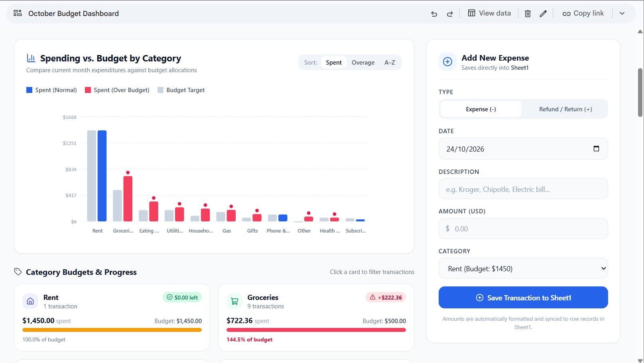Select the Expense (-) type
The image size is (644, 363).
(481, 109)
